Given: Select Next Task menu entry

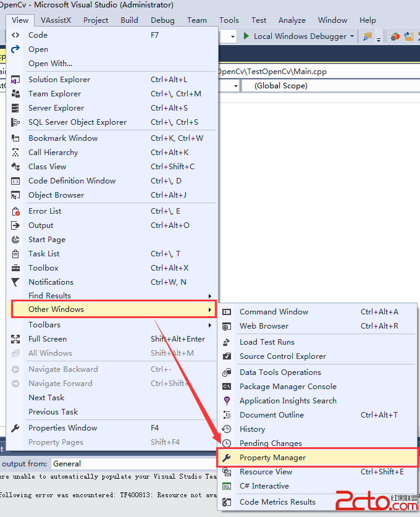Looking at the screenshot, I should pos(113,398).
